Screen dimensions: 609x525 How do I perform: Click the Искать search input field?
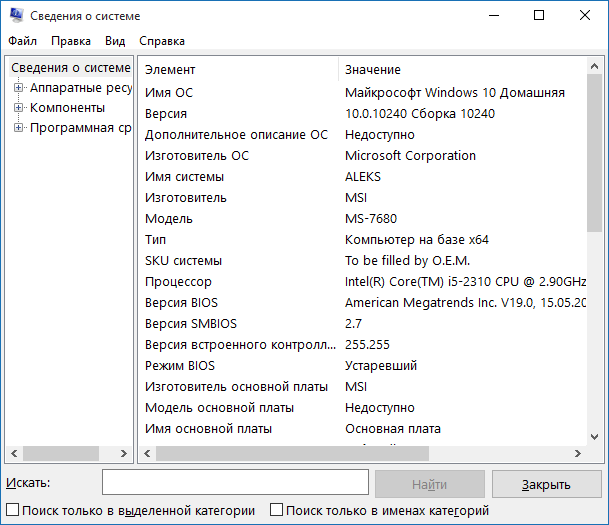(x=235, y=484)
